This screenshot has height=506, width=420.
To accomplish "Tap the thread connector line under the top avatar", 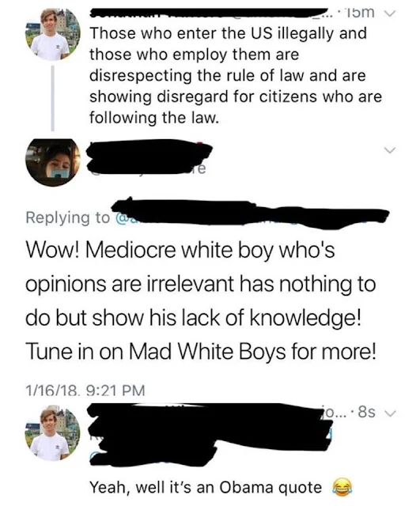I will [x=53, y=98].
